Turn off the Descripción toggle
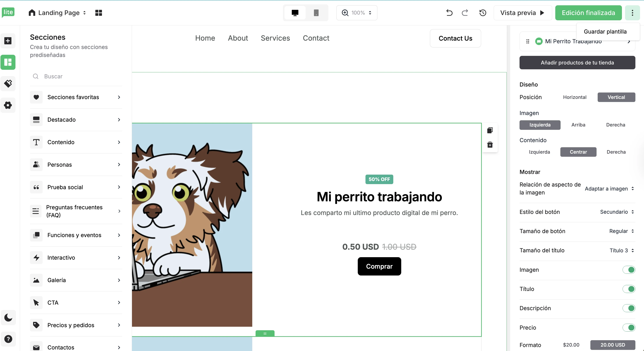Screen dimensions: 644x351 (x=629, y=308)
